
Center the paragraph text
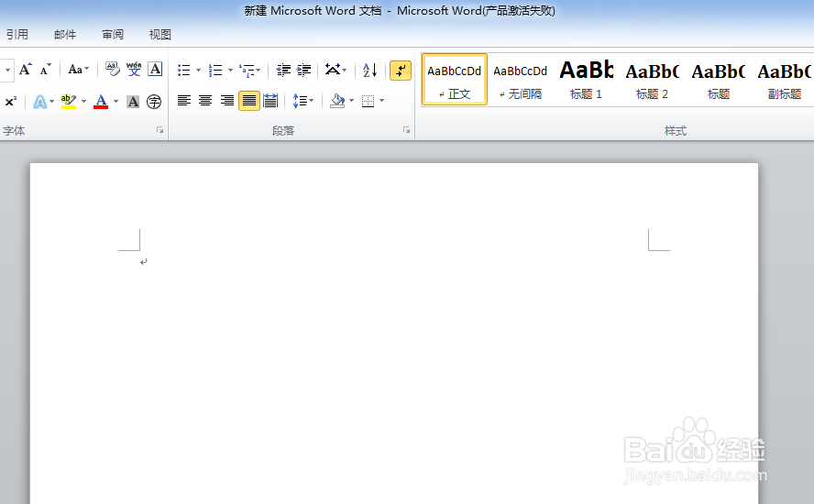(205, 100)
